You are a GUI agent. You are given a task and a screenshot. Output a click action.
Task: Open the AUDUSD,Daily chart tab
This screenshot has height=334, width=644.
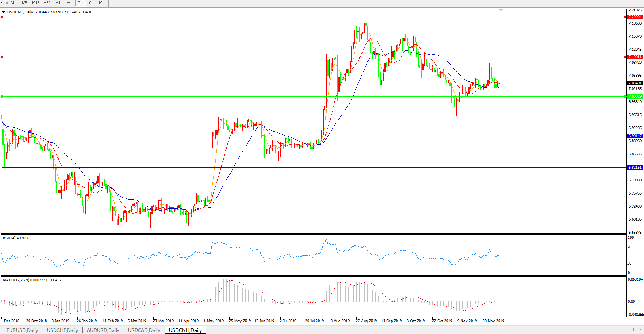tap(103, 330)
